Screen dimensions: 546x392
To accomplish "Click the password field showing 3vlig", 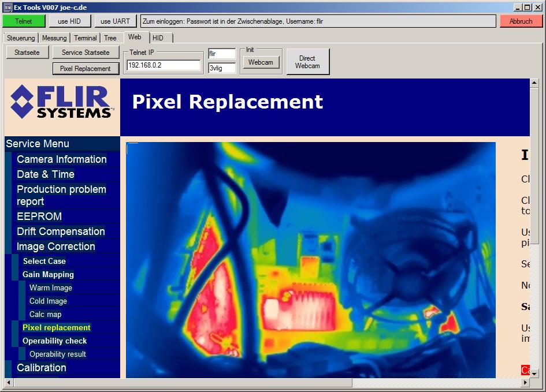I will (x=222, y=68).
